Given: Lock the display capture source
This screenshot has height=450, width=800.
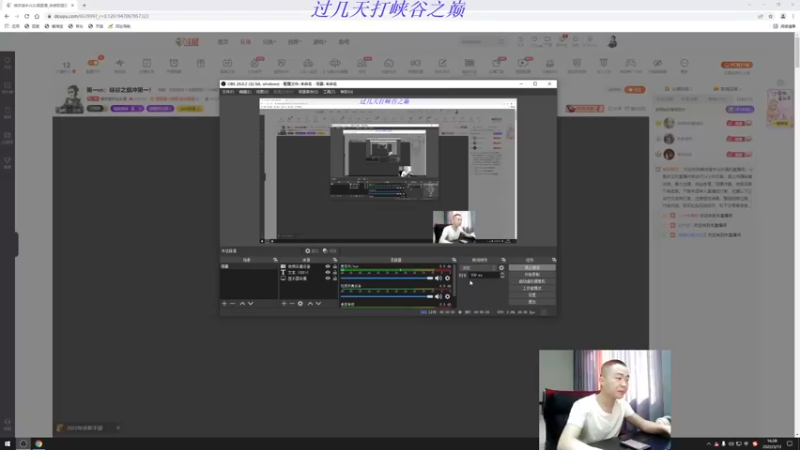Looking at the screenshot, I should (335, 279).
